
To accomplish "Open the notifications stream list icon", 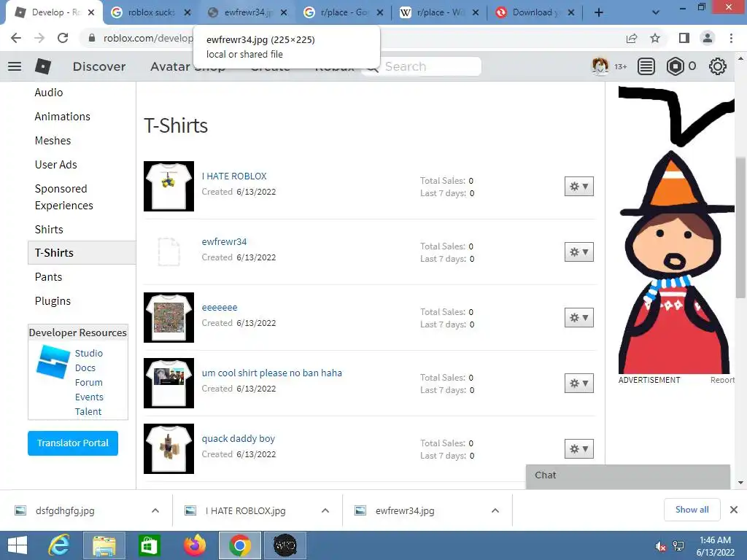I will 646,66.
